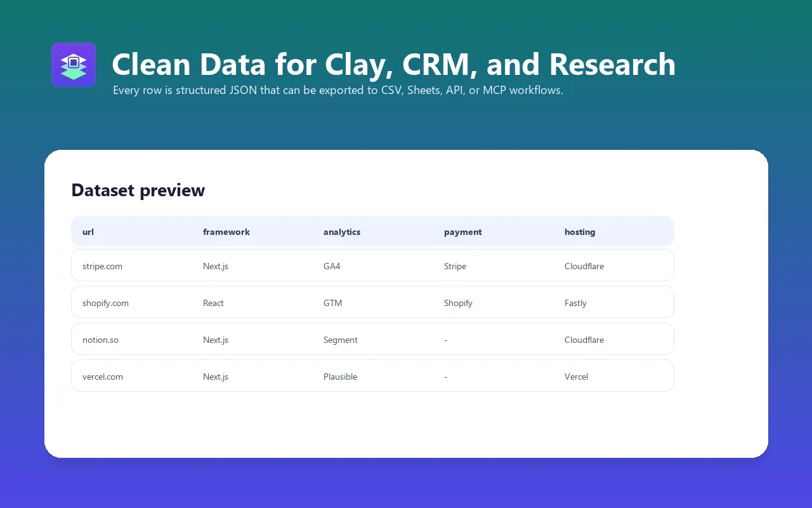Click the Cloudflare hosting cell in stripe.com row
The width and height of the screenshot is (812, 508).
(x=584, y=266)
